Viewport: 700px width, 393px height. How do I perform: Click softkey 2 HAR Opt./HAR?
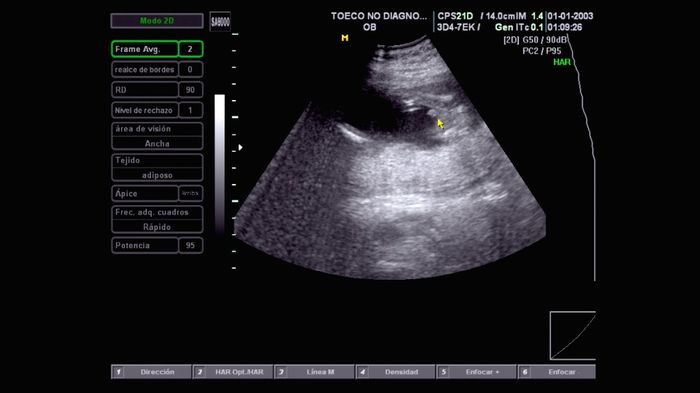(x=233, y=372)
